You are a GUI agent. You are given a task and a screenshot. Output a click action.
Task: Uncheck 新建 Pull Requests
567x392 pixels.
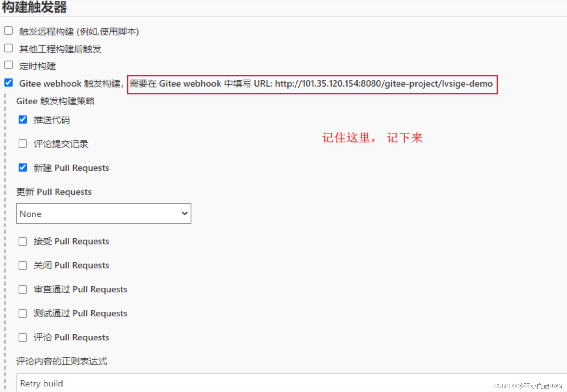(x=23, y=167)
